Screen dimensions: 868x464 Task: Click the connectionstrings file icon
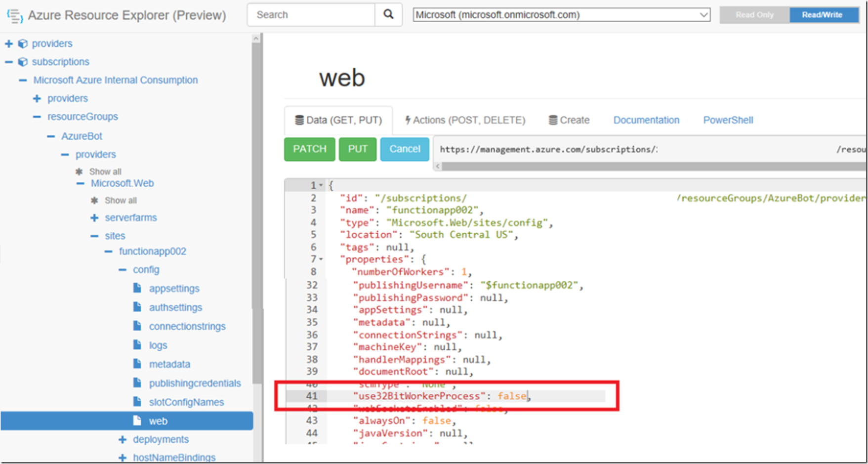137,326
